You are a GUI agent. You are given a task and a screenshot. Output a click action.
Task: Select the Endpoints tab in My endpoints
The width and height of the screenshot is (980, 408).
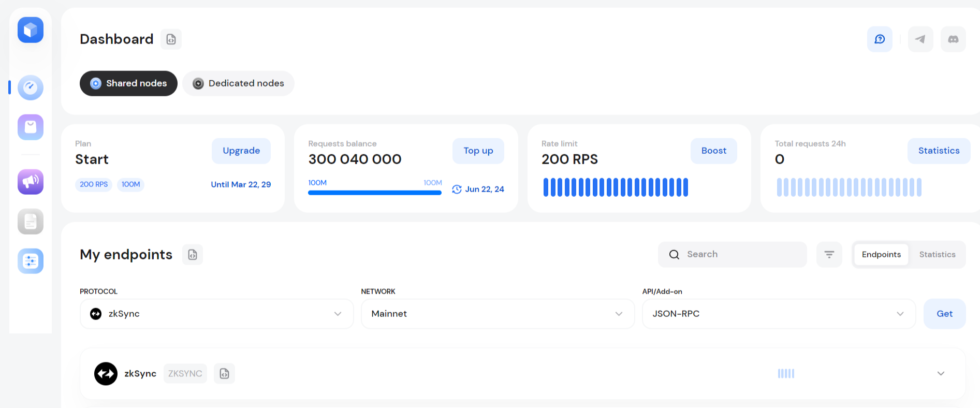(x=881, y=255)
